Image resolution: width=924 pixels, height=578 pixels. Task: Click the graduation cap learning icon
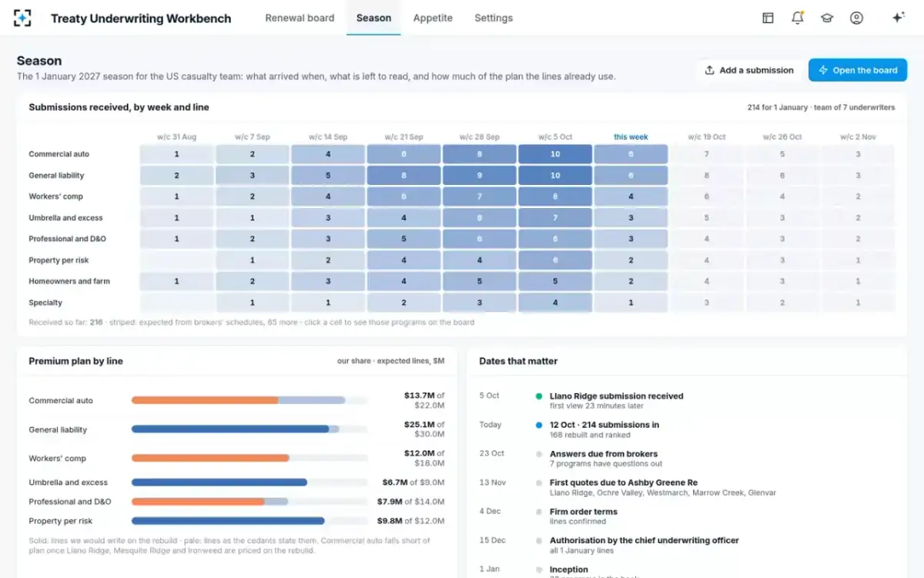[827, 18]
